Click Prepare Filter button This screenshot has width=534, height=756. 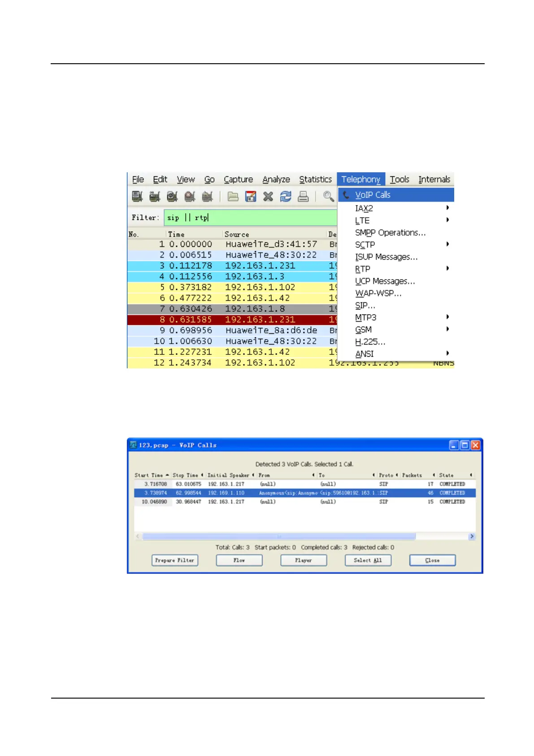tap(175, 560)
